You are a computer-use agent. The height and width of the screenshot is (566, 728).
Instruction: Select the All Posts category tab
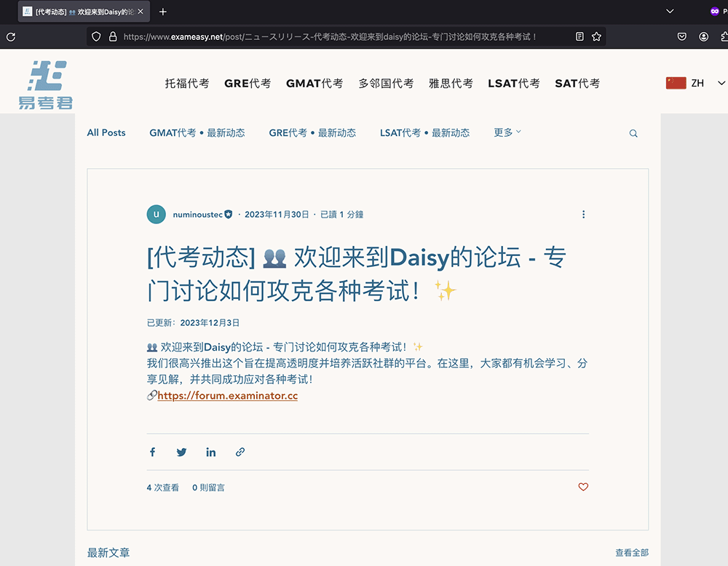[x=106, y=132]
